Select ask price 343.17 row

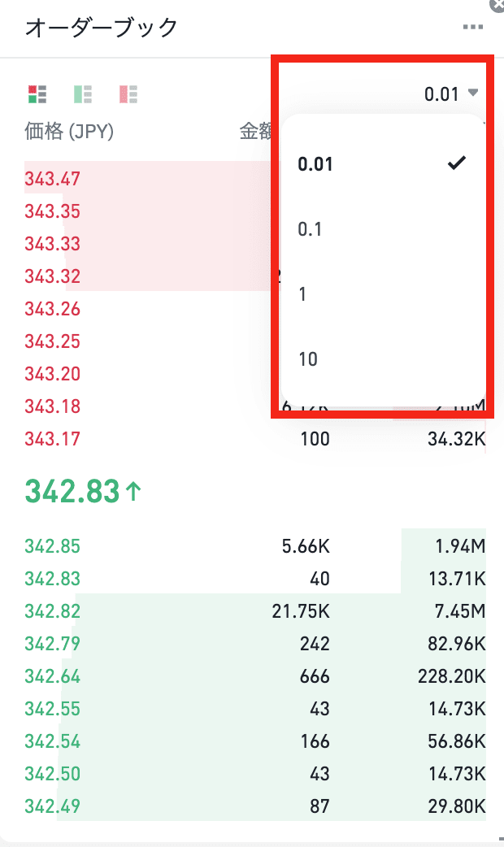click(x=255, y=439)
